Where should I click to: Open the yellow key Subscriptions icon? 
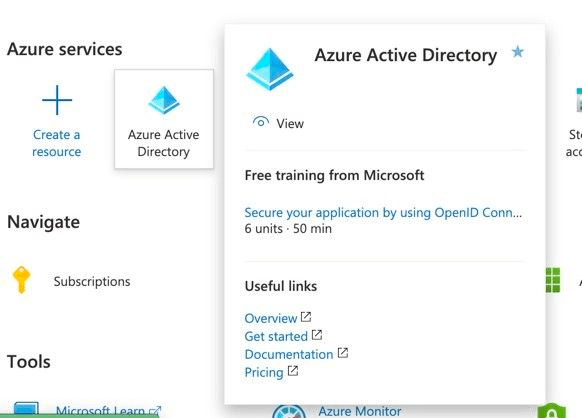point(22,280)
